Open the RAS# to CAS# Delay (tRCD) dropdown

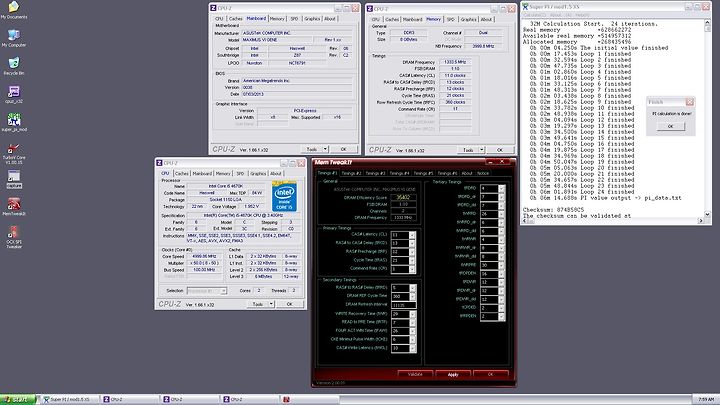tap(412, 243)
